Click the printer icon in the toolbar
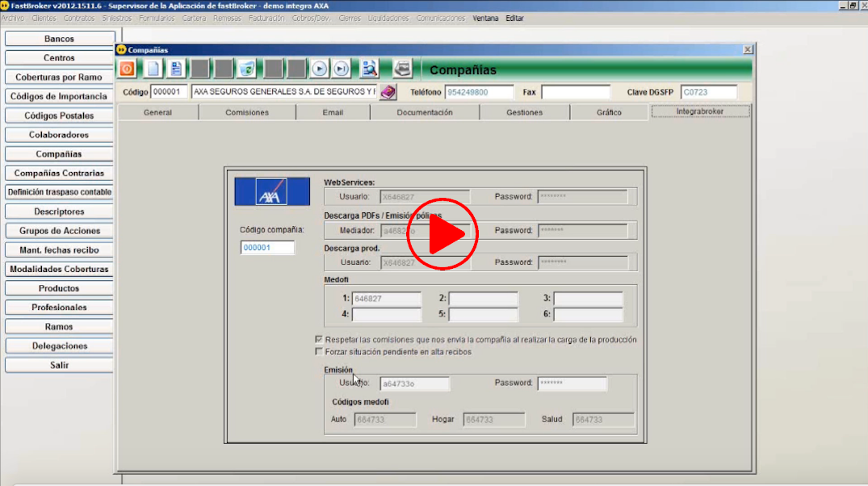The image size is (868, 486). (402, 69)
